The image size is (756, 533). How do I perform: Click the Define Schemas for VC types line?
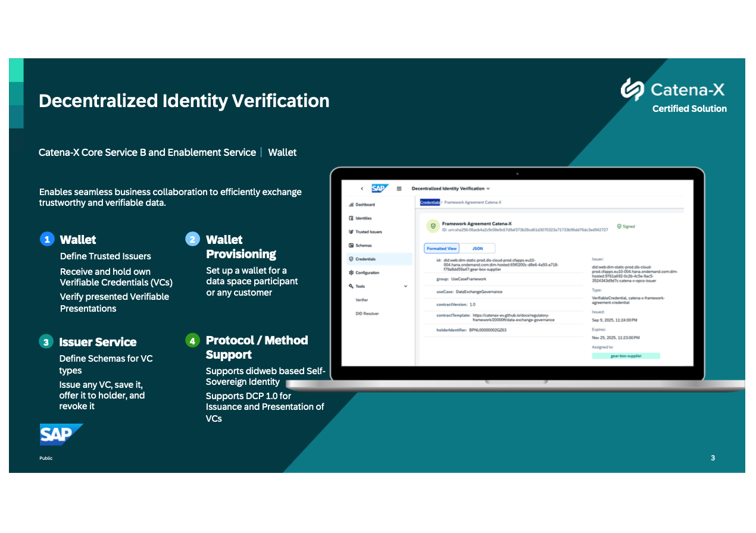[x=106, y=364]
